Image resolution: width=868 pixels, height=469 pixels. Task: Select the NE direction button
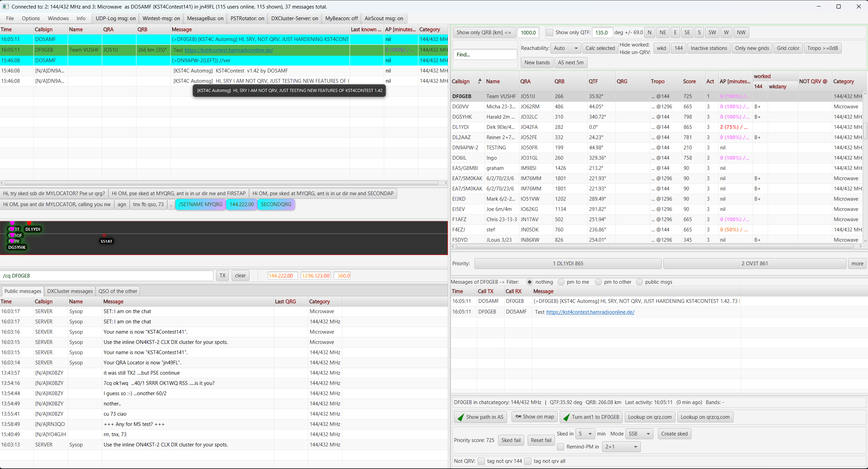(663, 32)
